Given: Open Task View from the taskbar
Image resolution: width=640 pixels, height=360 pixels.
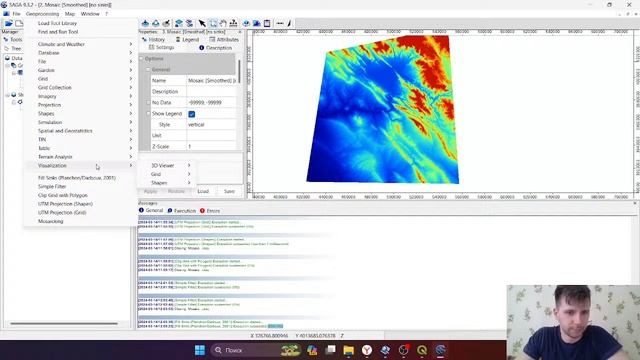Looking at the screenshot, I should (330, 350).
